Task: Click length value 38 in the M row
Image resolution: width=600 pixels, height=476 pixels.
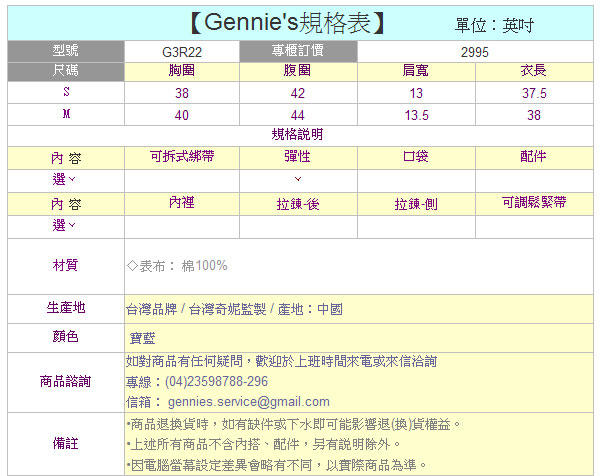Action: click(534, 115)
